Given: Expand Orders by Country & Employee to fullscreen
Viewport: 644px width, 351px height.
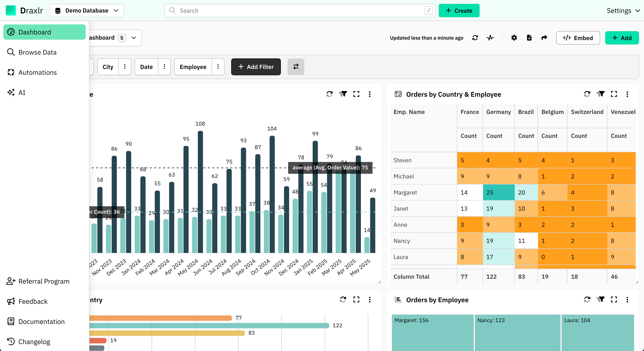Looking at the screenshot, I should (x=614, y=94).
